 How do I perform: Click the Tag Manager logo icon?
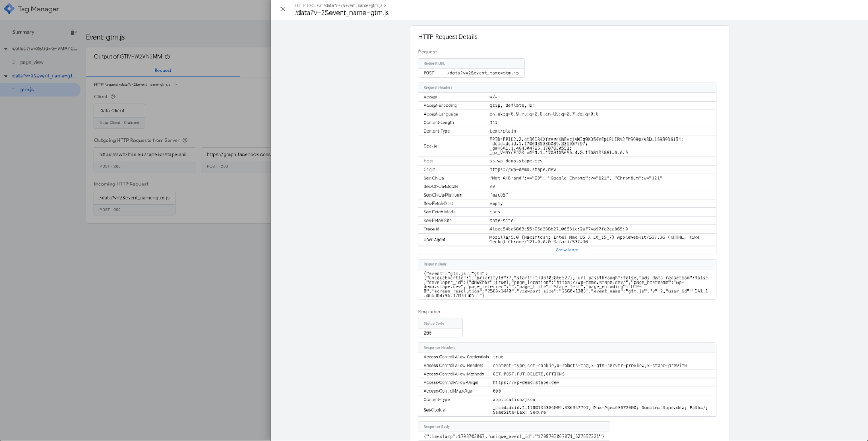[9, 9]
